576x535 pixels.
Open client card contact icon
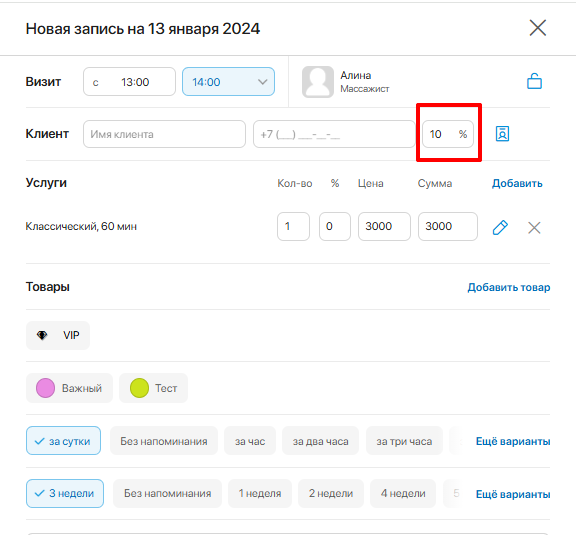point(502,134)
